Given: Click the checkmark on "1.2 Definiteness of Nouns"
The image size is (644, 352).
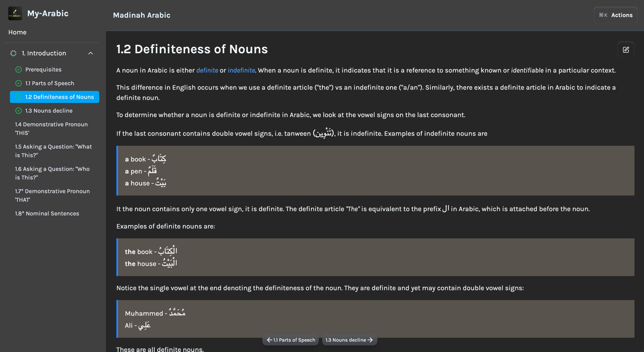Looking at the screenshot, I should [x=18, y=96].
